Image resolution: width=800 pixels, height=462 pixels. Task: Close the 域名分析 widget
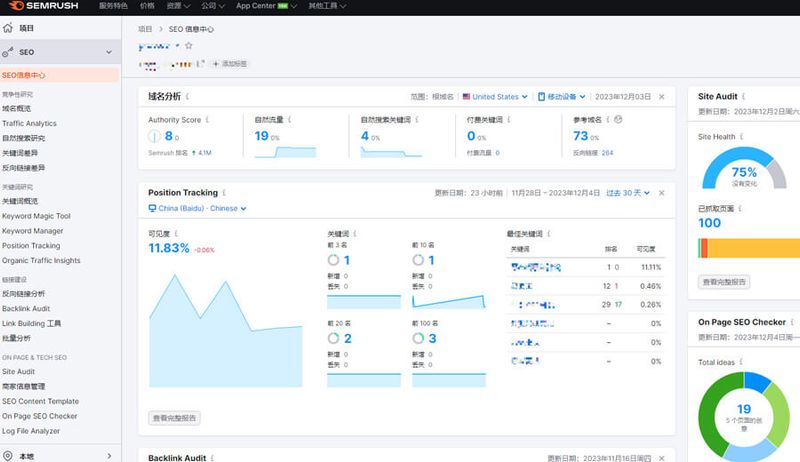pos(662,96)
